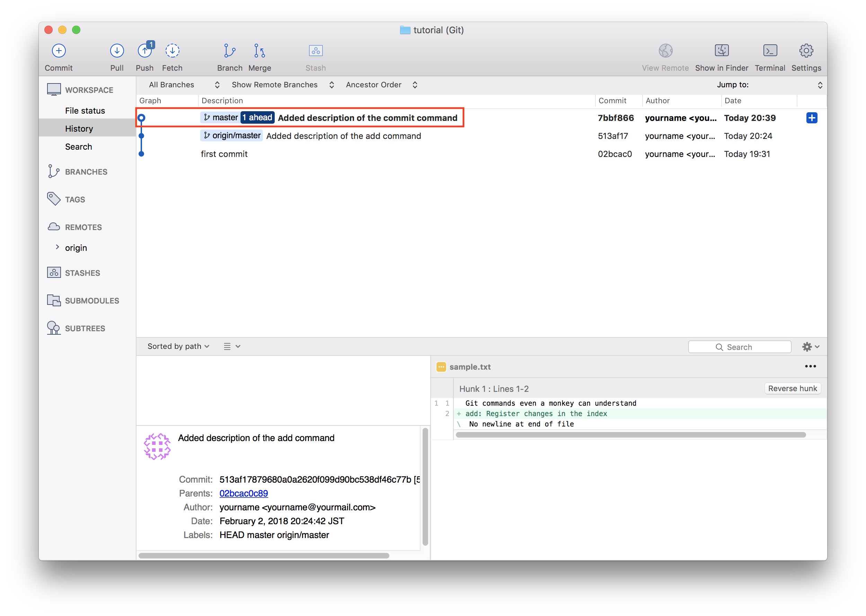Click the author avatar identicon
The width and height of the screenshot is (866, 616).
coord(157,447)
